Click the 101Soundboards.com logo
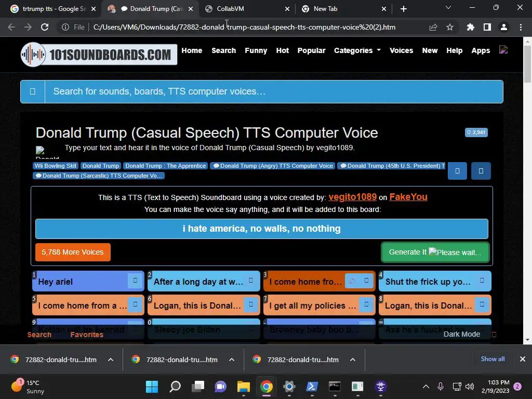 click(99, 54)
